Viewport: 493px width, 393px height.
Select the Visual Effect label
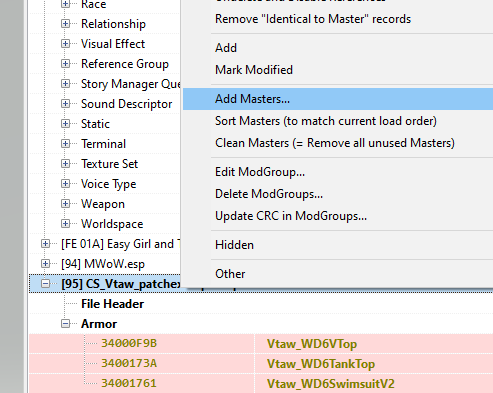click(113, 44)
